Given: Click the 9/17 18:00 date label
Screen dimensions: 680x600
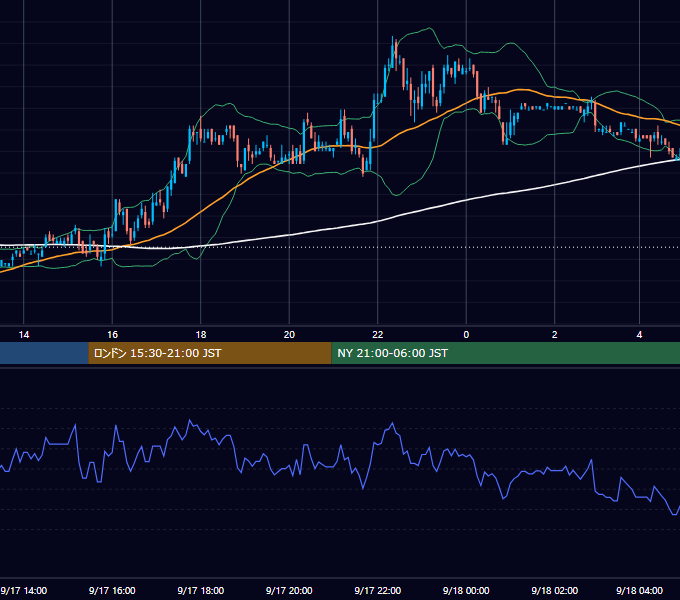Looking at the screenshot, I should click(201, 590).
